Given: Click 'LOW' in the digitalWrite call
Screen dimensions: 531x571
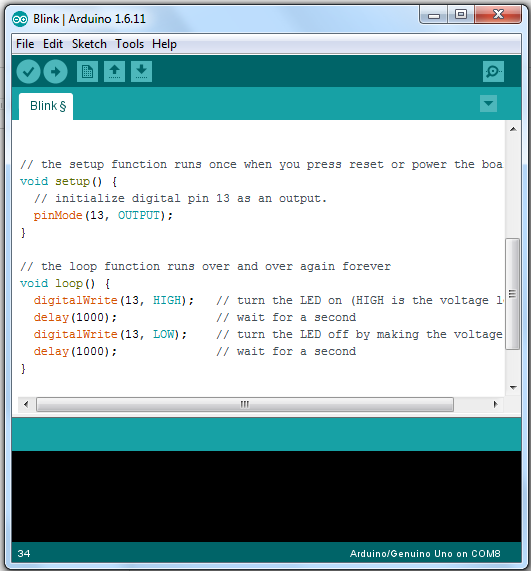Looking at the screenshot, I should 164,334.
